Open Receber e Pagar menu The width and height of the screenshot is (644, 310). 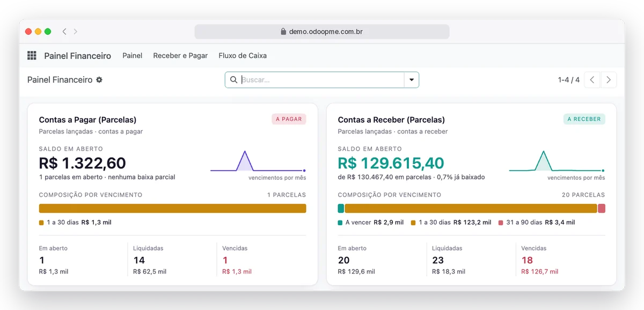[x=180, y=55]
